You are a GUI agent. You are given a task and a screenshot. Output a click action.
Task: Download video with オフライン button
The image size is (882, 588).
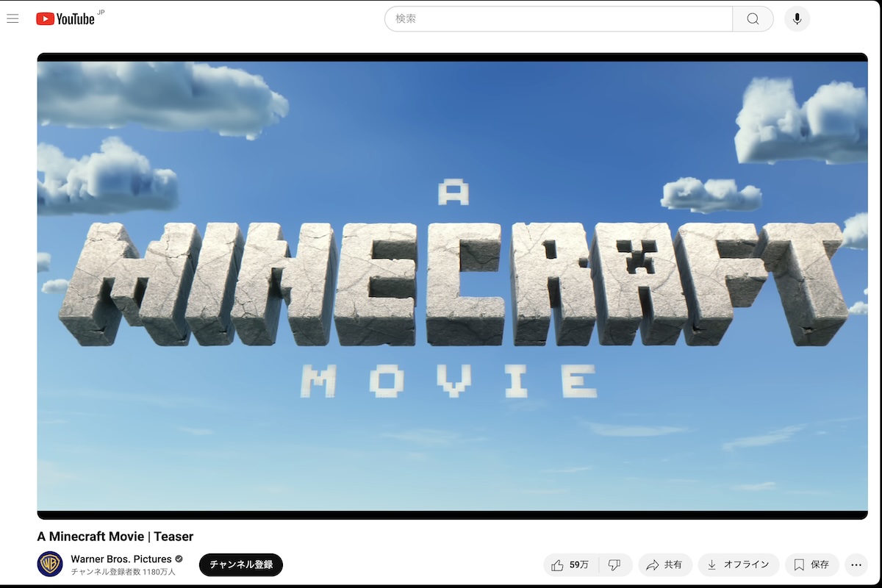click(x=739, y=564)
